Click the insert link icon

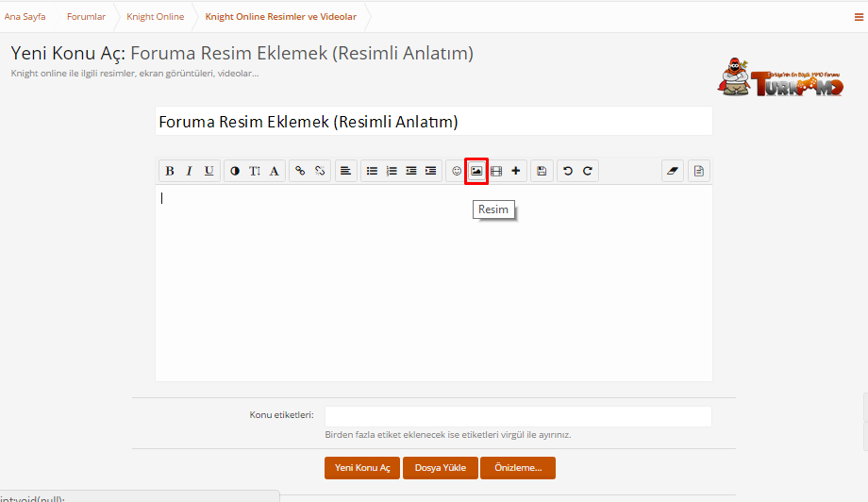300,171
